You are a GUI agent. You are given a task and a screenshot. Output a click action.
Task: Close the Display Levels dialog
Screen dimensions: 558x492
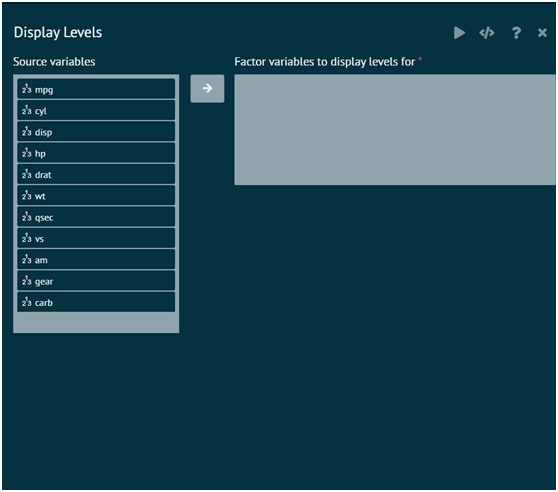(x=542, y=33)
